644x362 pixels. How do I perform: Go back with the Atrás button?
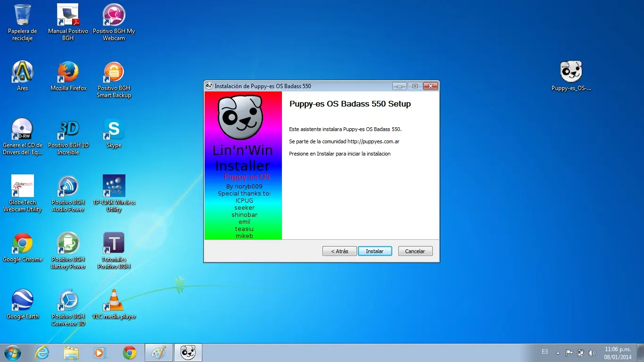coord(339,251)
